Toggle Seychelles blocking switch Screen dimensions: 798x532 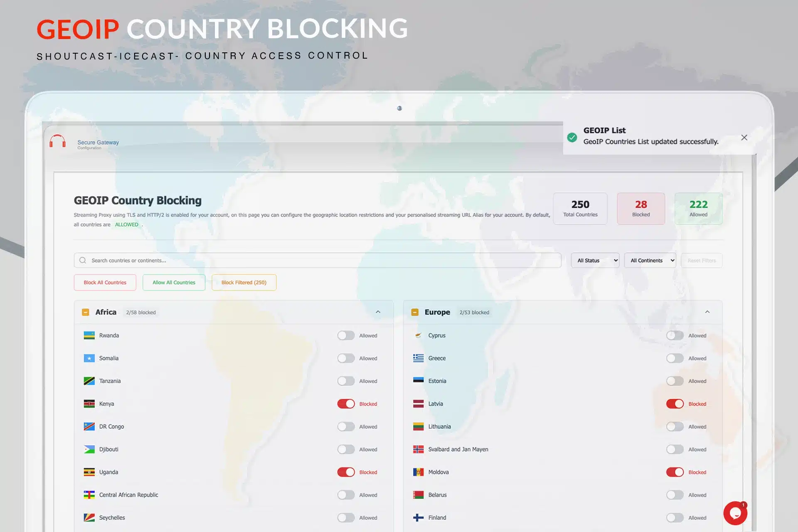[346, 517]
